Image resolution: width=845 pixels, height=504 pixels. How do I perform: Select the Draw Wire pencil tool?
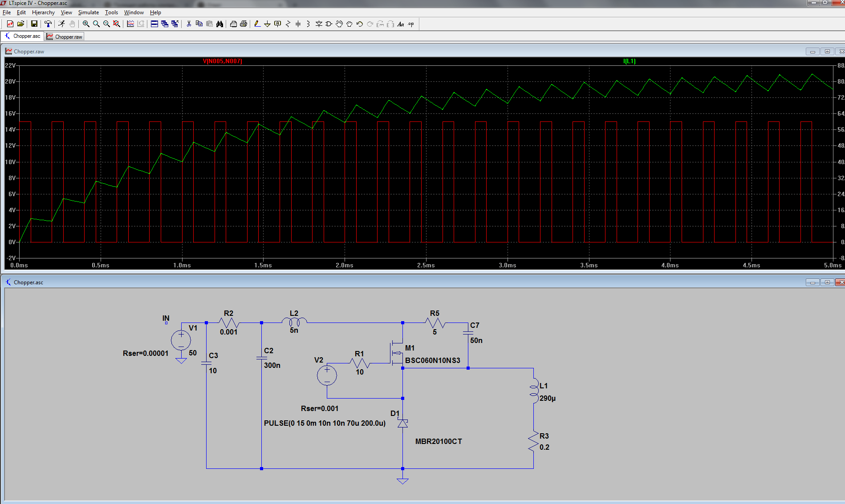(257, 24)
